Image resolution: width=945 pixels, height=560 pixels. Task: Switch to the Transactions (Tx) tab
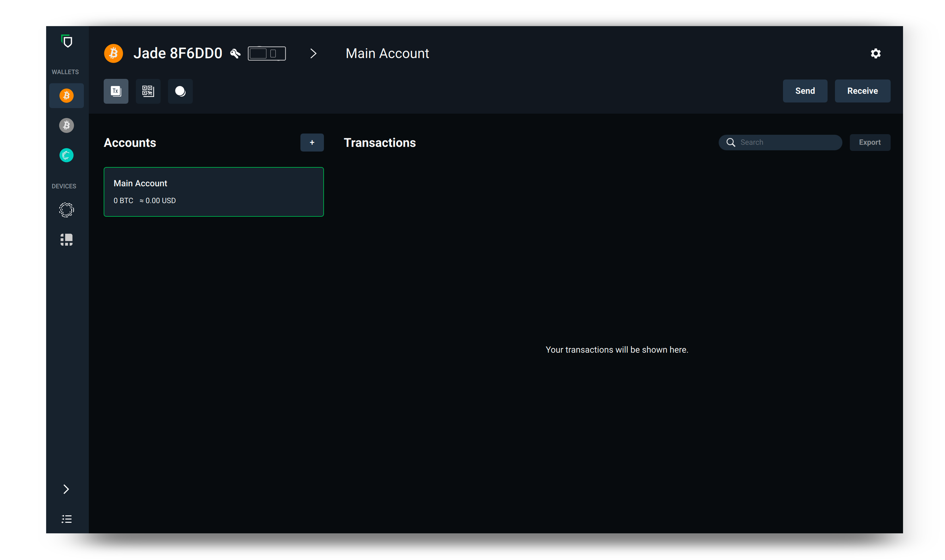pos(116,91)
